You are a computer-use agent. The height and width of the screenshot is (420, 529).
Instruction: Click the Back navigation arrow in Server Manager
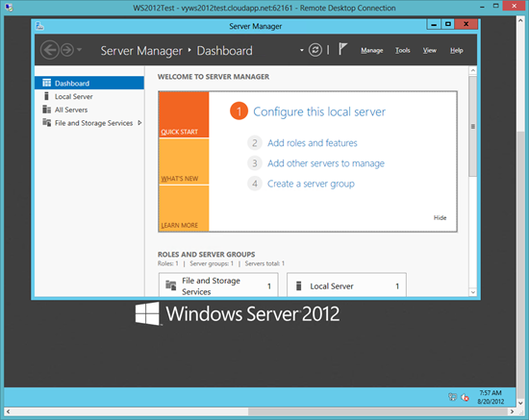coord(50,51)
